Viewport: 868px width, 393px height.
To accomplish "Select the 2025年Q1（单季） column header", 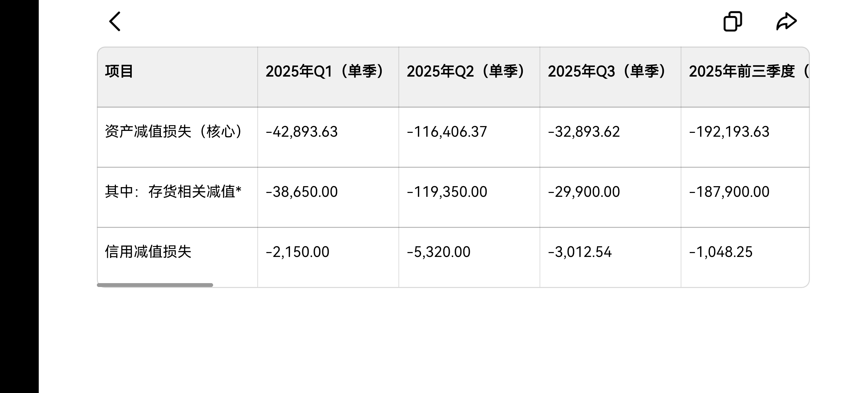I will pos(325,71).
